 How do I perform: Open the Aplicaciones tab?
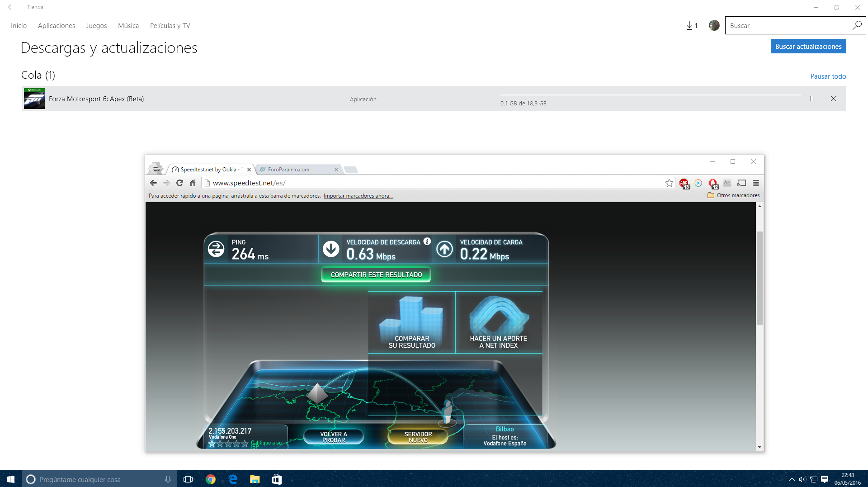(57, 26)
